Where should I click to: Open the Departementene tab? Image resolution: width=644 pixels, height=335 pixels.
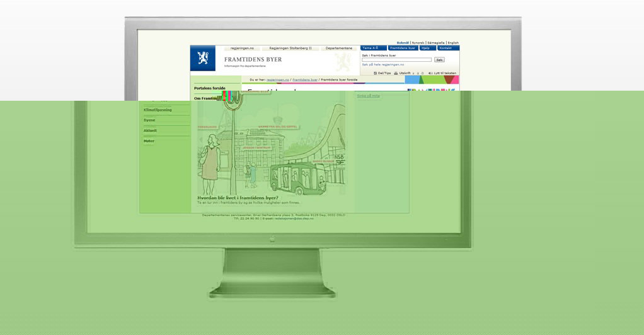pyautogui.click(x=339, y=48)
